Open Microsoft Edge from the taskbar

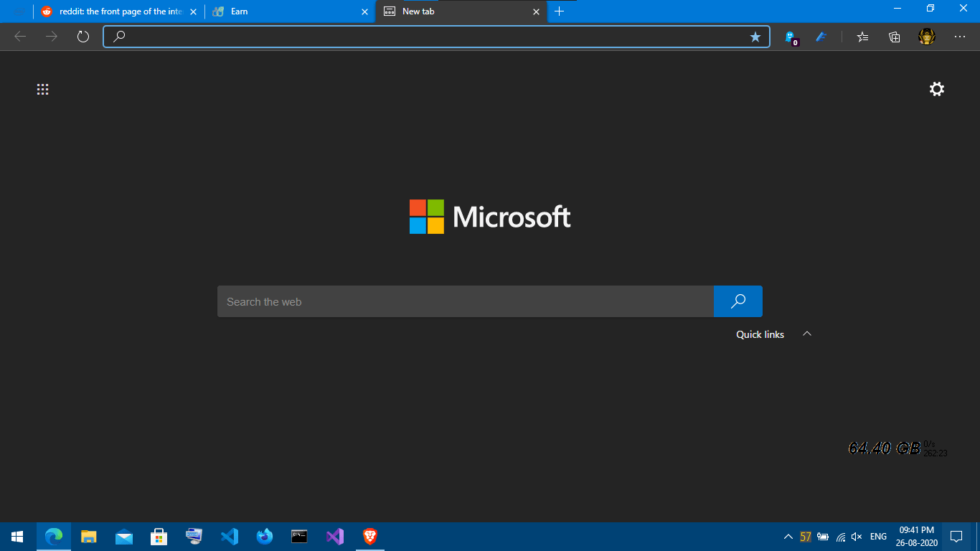(x=54, y=536)
